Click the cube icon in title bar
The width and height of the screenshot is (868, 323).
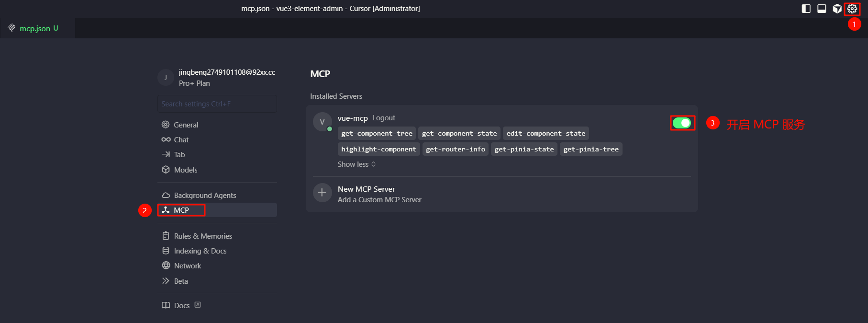point(837,9)
